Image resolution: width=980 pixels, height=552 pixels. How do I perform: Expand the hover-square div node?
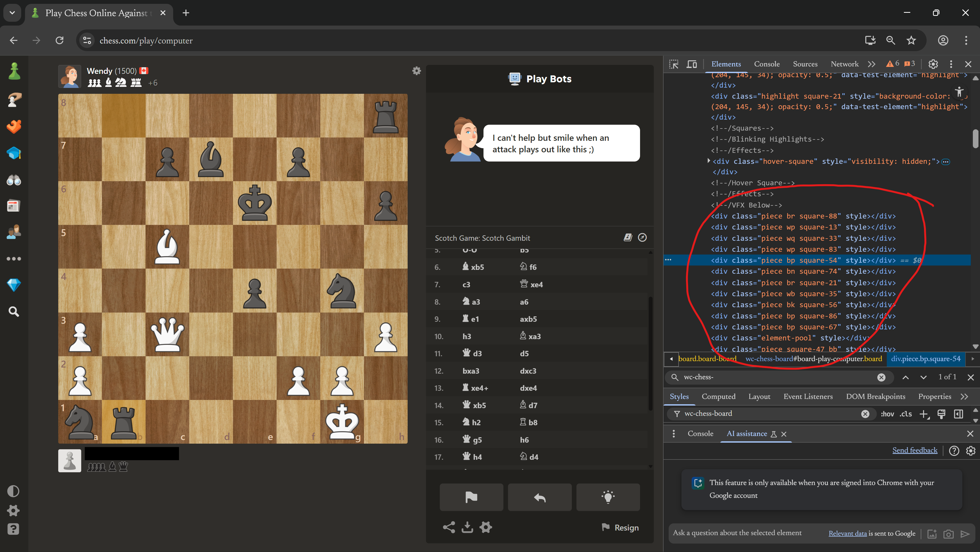708,161
